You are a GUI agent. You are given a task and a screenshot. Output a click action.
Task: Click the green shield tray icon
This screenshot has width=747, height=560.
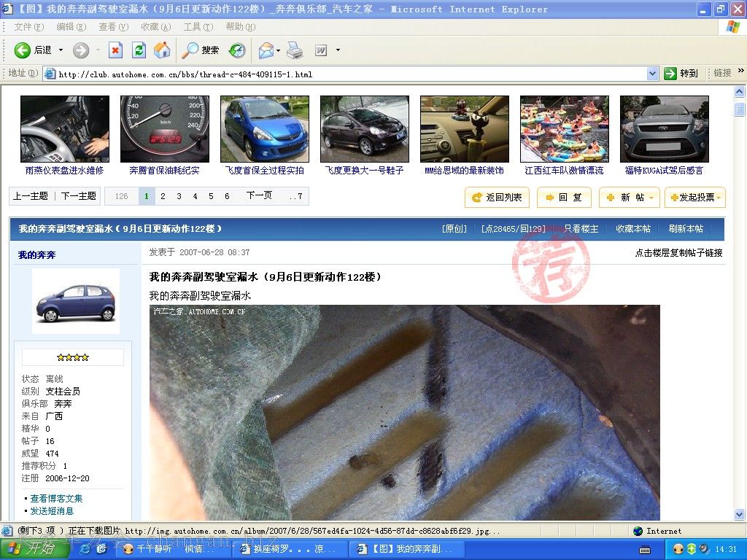tap(692, 549)
